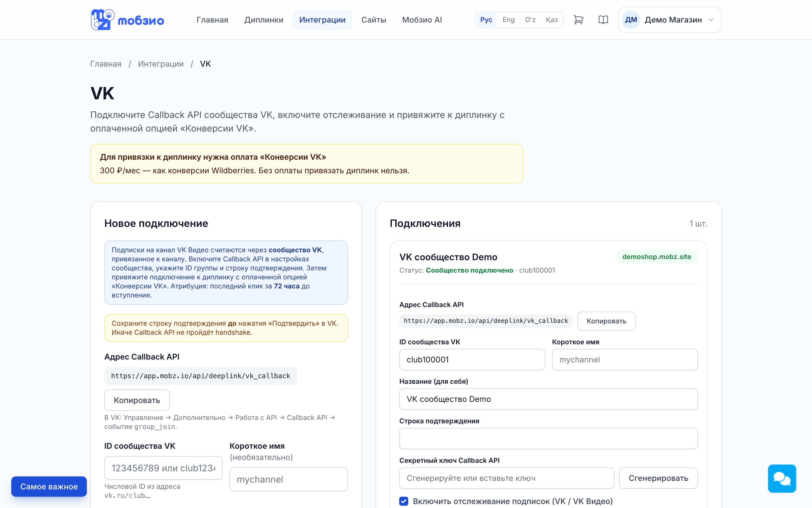Click callback URL code in Подключения card
This screenshot has width=812, height=508.
(x=486, y=321)
